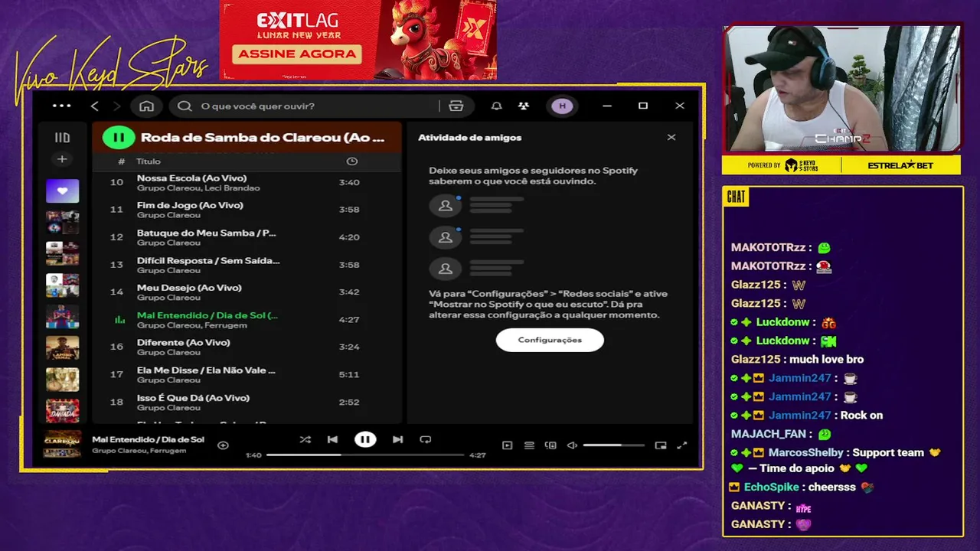Image resolution: width=980 pixels, height=551 pixels.
Task: Open the second library playlist thumbnail
Action: click(62, 223)
